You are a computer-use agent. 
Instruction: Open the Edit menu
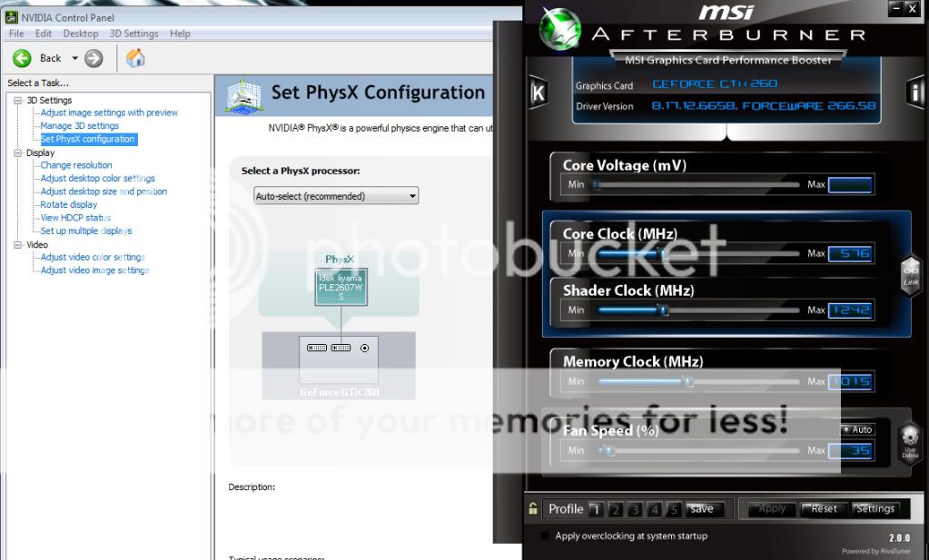coord(44,34)
